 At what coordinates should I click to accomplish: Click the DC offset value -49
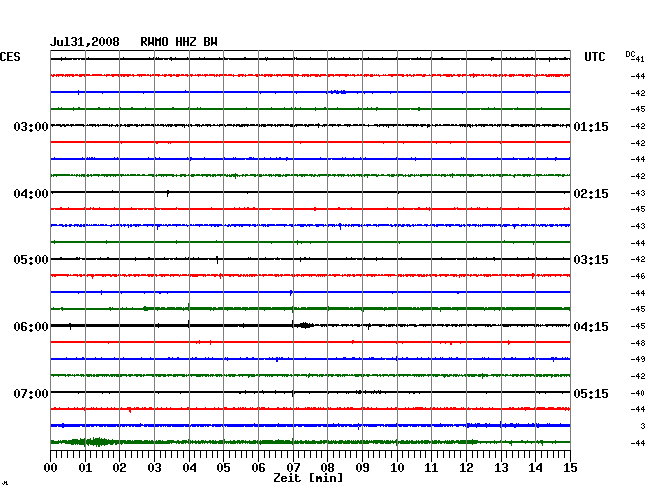(x=638, y=359)
